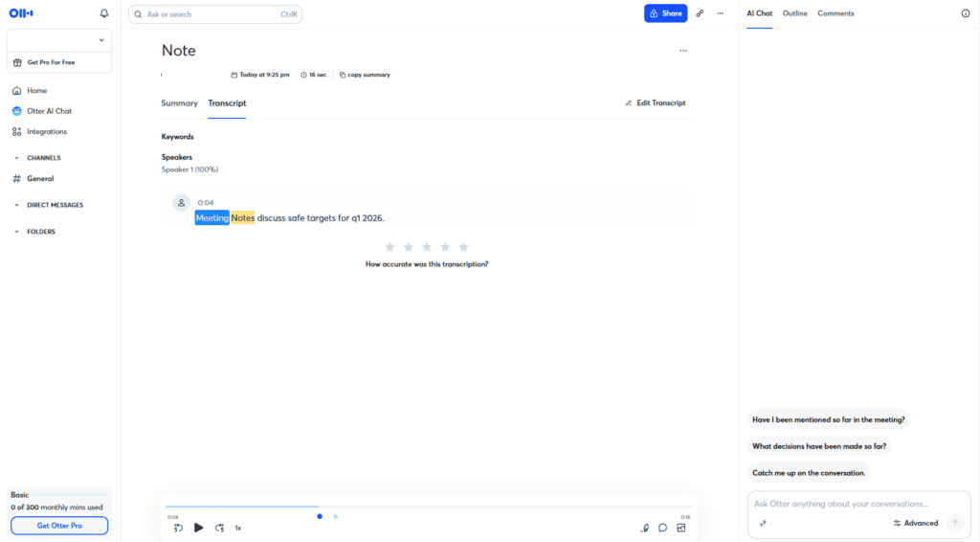This screenshot has width=980, height=542.
Task: Click copy summary
Action: (365, 75)
